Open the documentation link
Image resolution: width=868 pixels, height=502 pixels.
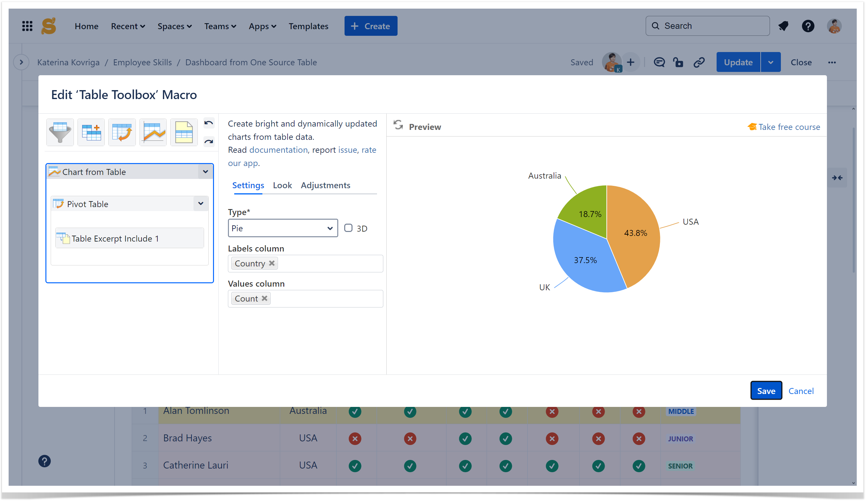click(278, 150)
